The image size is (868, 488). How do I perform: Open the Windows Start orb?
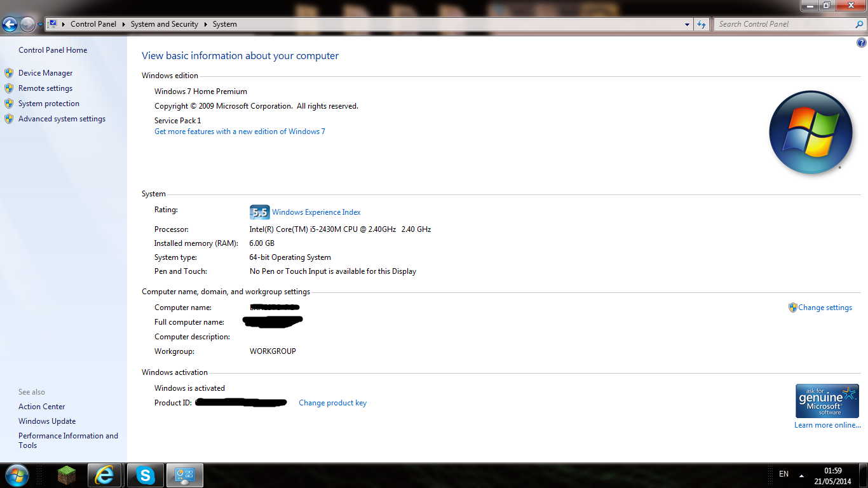[x=17, y=475]
